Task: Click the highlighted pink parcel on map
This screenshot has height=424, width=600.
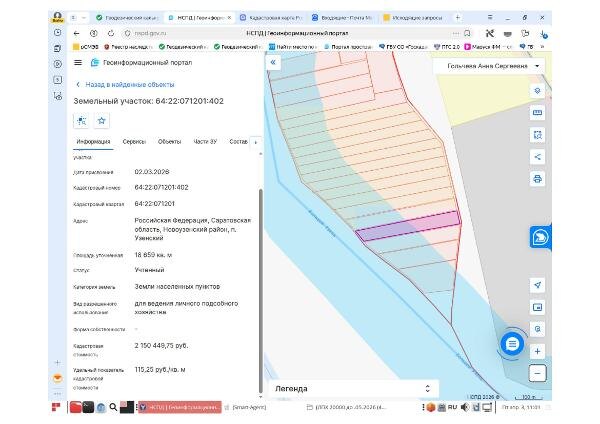Action: [409, 226]
